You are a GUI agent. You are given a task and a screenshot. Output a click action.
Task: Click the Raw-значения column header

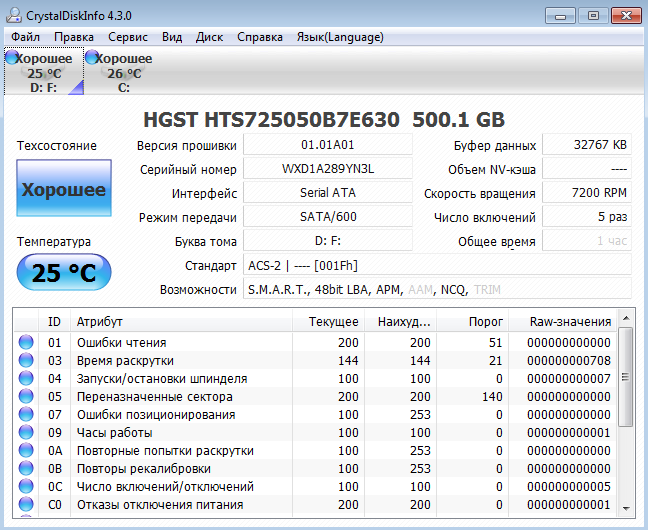(563, 321)
